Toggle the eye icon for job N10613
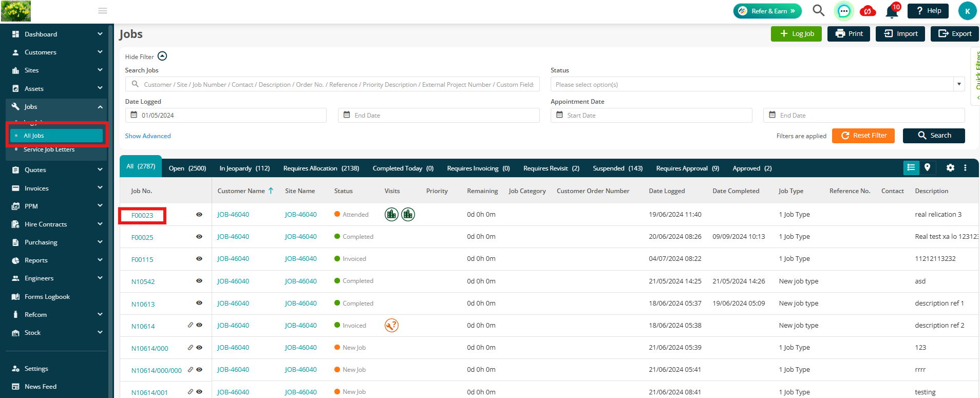980x398 pixels. click(199, 303)
